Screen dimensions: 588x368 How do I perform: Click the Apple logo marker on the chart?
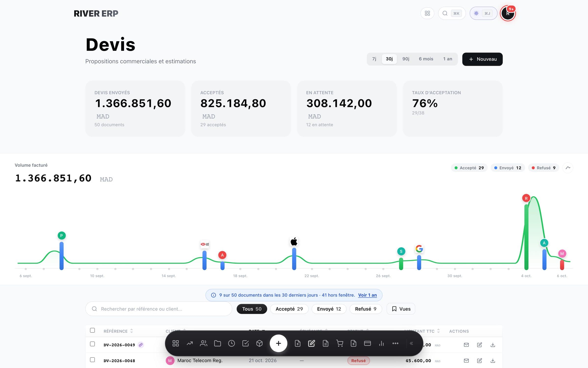294,242
